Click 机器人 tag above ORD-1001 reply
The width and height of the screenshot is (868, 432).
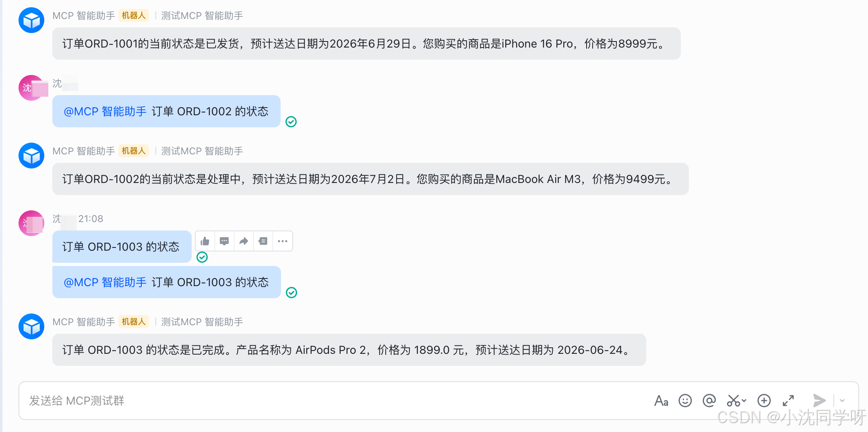(134, 16)
